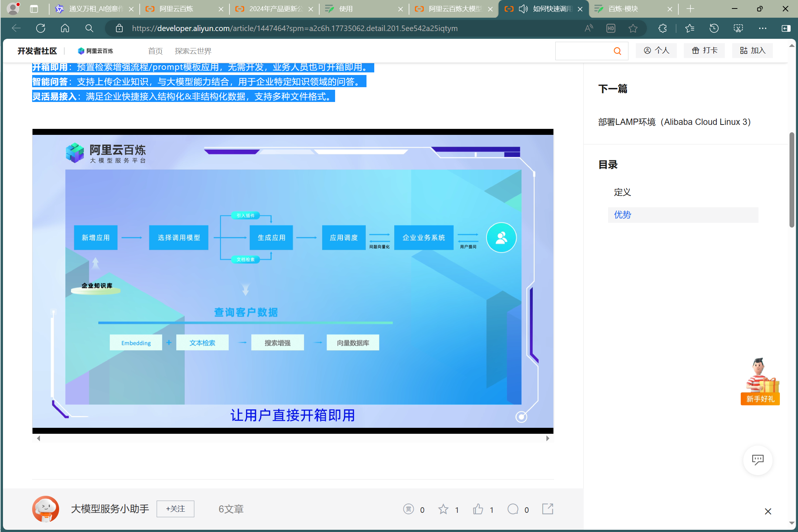Open 首页 navigation link
The image size is (798, 532).
pyautogui.click(x=155, y=51)
